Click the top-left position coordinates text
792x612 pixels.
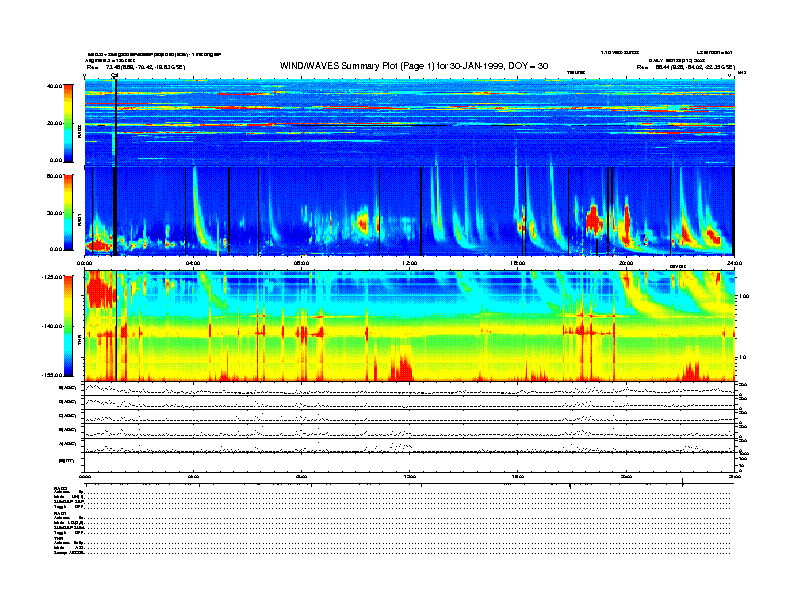pos(136,67)
